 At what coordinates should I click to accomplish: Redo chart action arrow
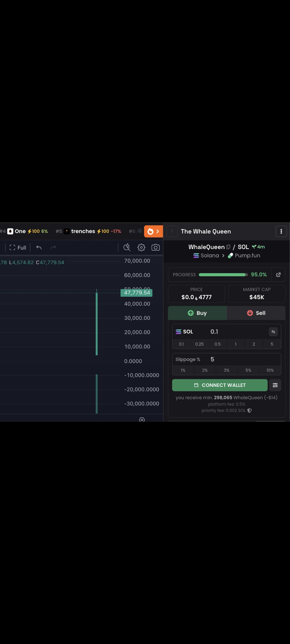pyautogui.click(x=53, y=247)
